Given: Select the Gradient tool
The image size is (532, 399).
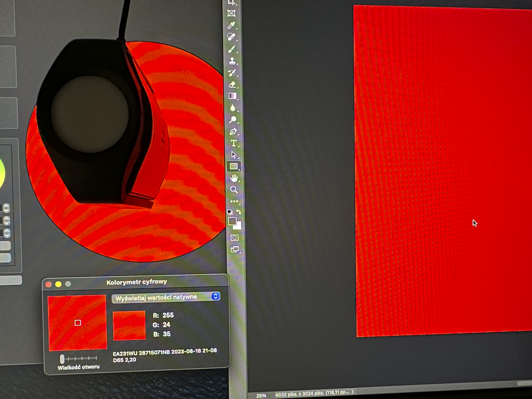Looking at the screenshot, I should [x=232, y=96].
